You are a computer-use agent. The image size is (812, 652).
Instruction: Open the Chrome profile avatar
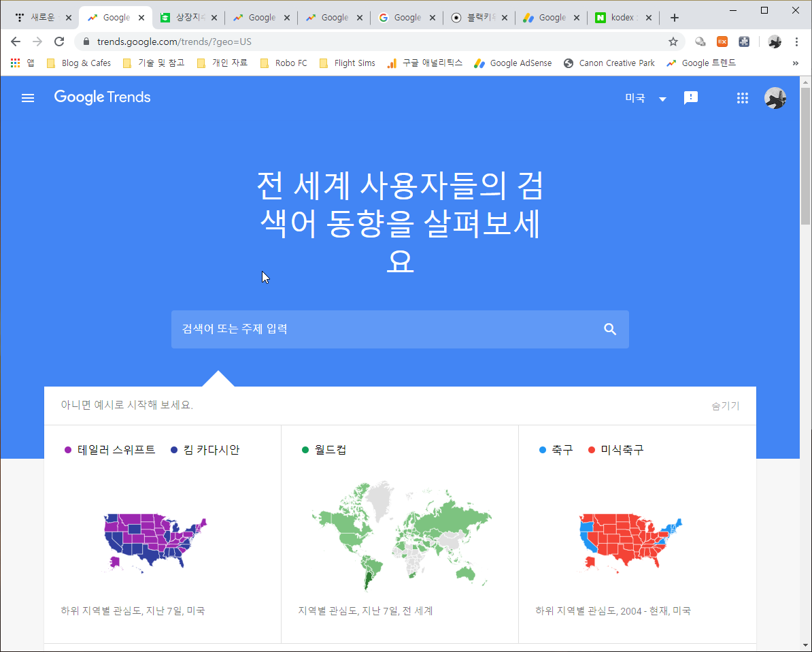click(775, 42)
